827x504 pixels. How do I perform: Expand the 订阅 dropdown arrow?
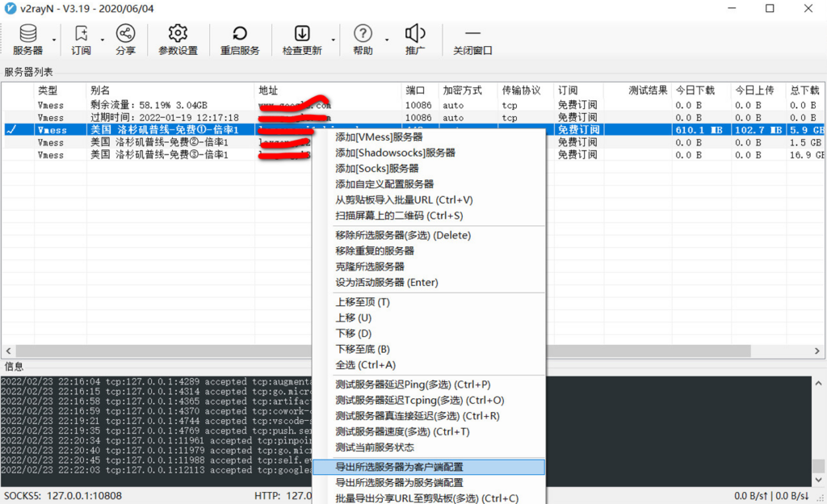tap(103, 40)
